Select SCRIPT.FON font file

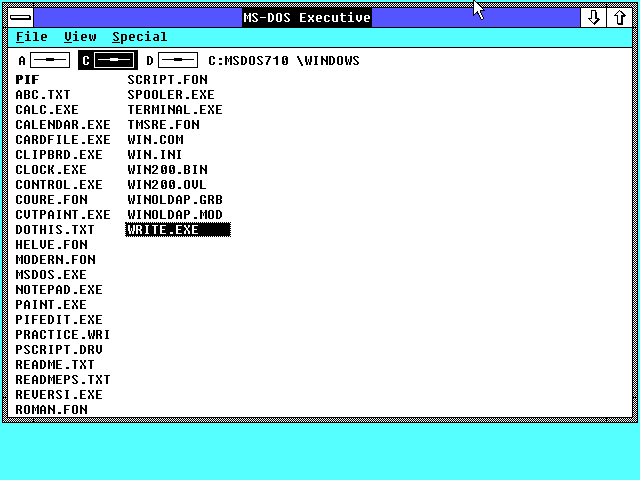[x=167, y=80]
